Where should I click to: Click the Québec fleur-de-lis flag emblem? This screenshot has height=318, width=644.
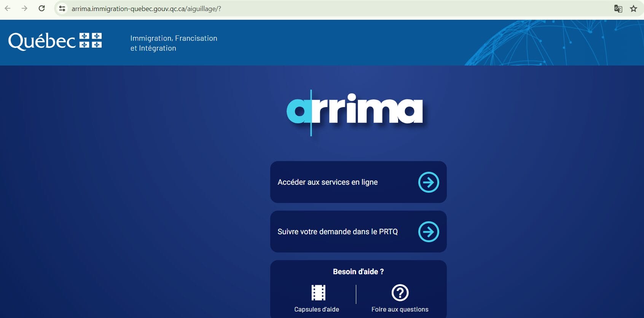click(91, 40)
